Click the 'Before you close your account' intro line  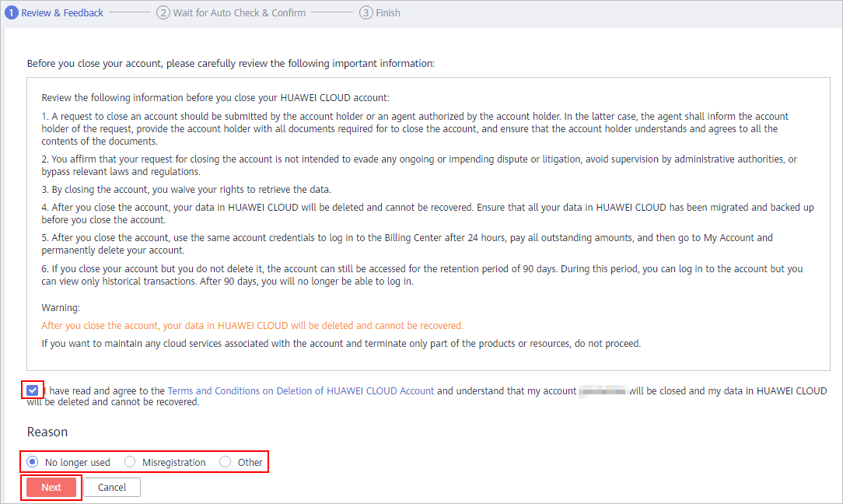pyautogui.click(x=230, y=63)
